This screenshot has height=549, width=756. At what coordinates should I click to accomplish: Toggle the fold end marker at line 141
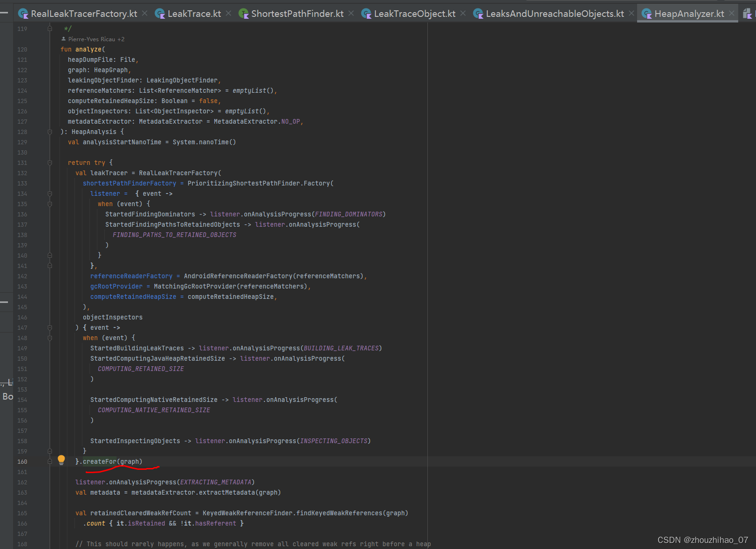pyautogui.click(x=50, y=266)
